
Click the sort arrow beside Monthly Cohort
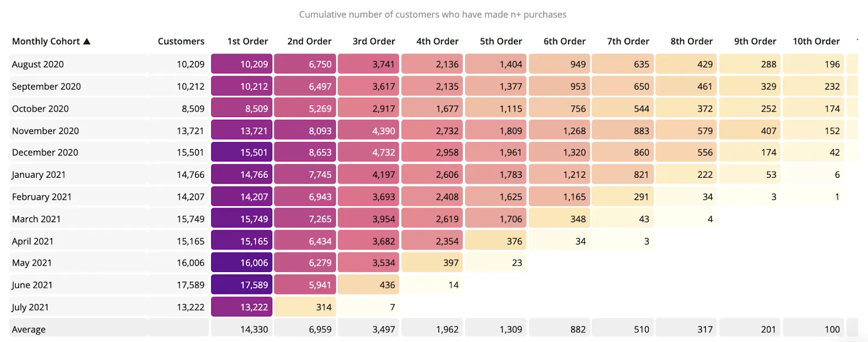click(87, 41)
